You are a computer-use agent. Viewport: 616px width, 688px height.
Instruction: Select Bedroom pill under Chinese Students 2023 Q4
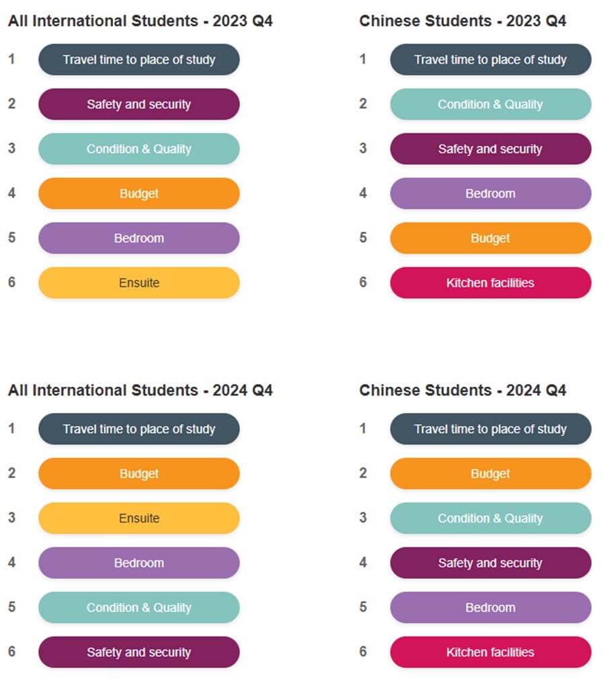point(490,194)
